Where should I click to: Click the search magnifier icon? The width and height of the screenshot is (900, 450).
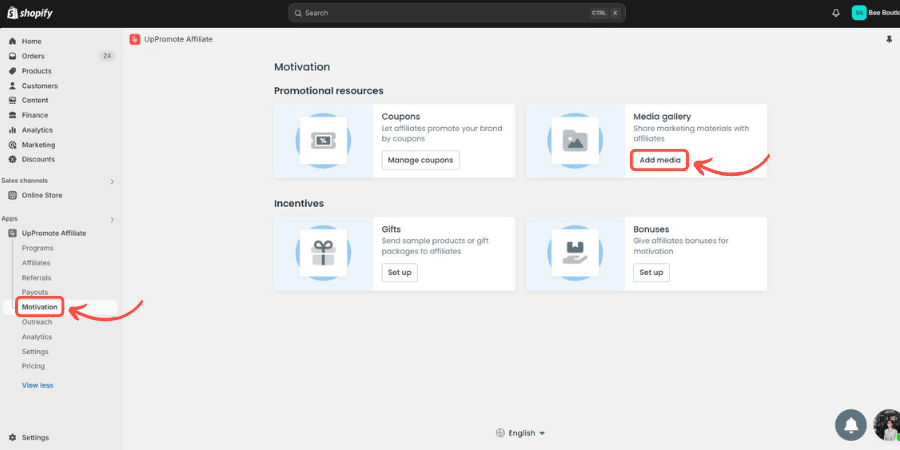(x=298, y=13)
